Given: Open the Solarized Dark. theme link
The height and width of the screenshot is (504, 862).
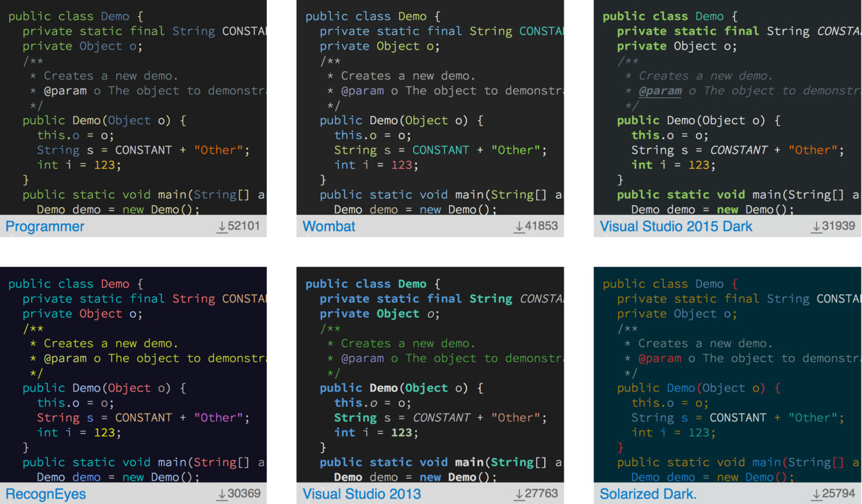Looking at the screenshot, I should (x=648, y=494).
